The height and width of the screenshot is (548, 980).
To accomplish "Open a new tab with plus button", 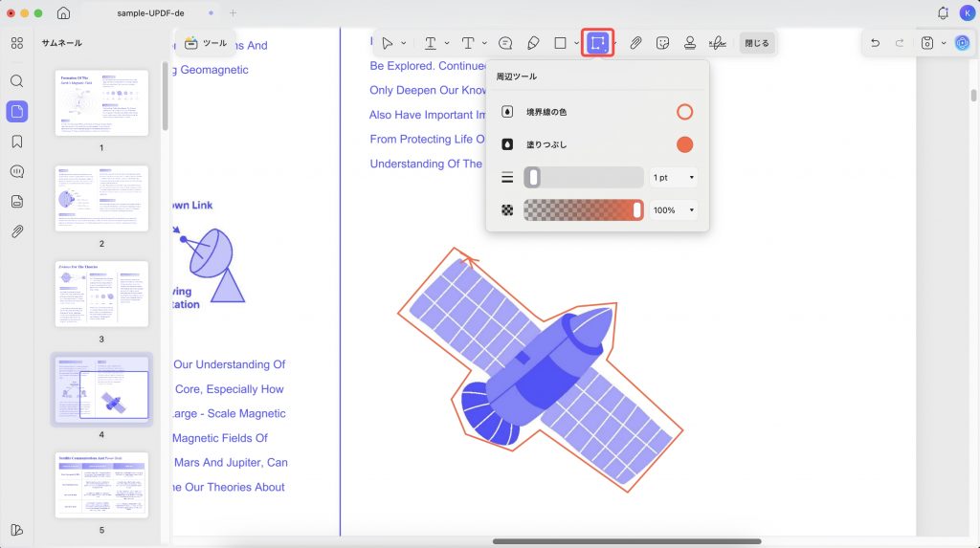I will tap(233, 12).
